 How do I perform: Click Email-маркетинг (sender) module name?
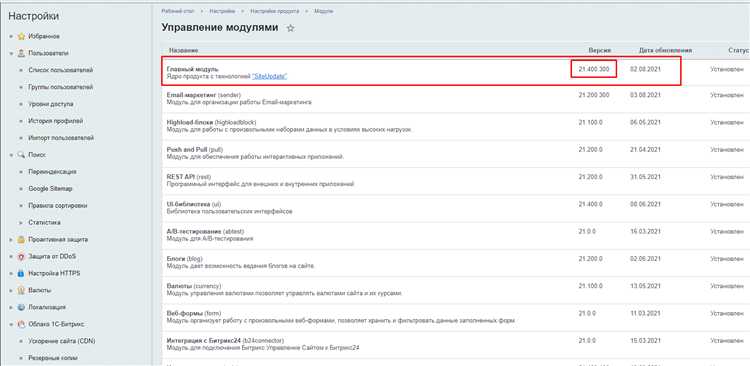click(204, 95)
